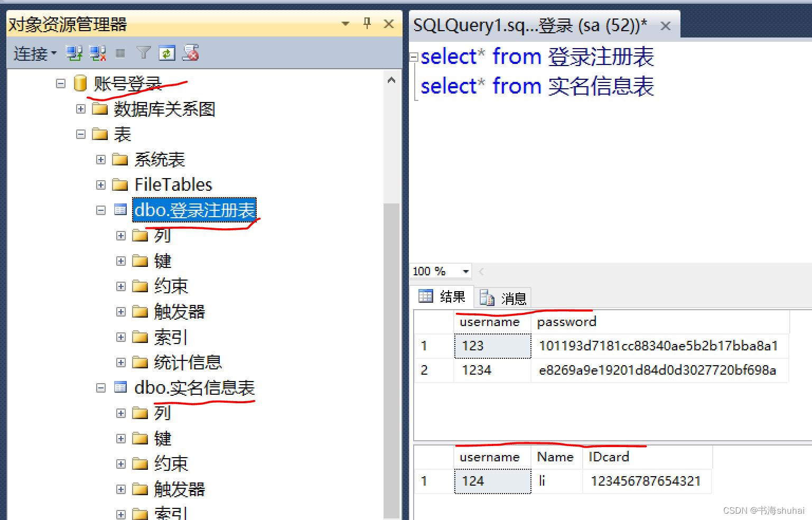
Task: Collapse the query code outline toggle
Action: pos(414,57)
